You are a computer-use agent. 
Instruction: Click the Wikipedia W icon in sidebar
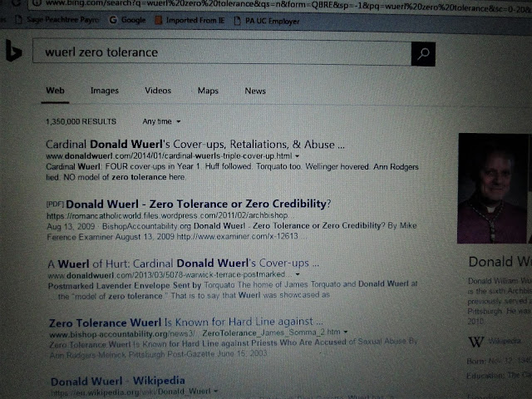tap(476, 342)
